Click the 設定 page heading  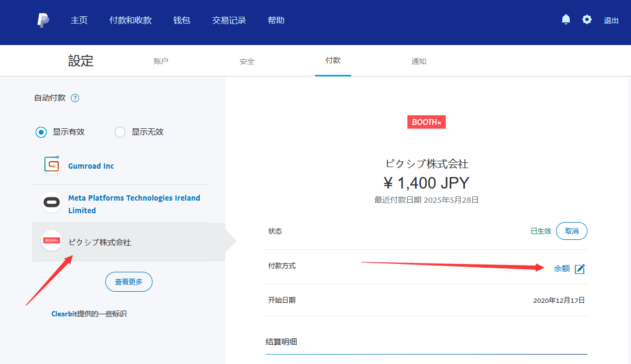pos(81,61)
